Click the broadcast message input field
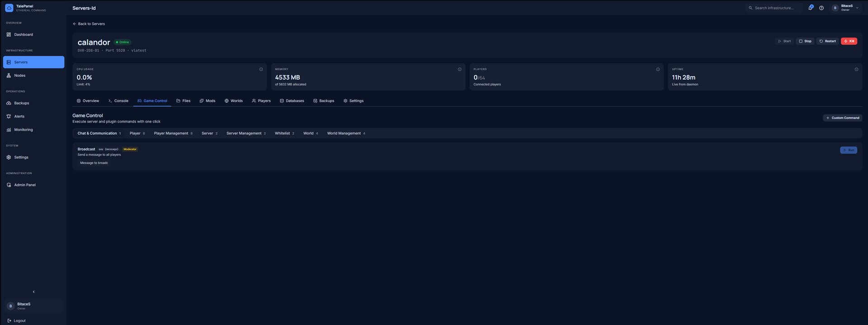 coord(94,163)
